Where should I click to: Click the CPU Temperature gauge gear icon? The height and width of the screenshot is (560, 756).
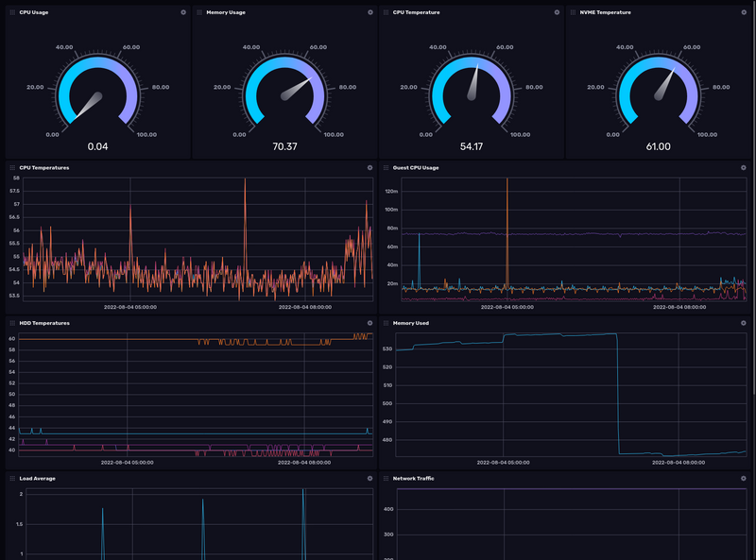(557, 12)
